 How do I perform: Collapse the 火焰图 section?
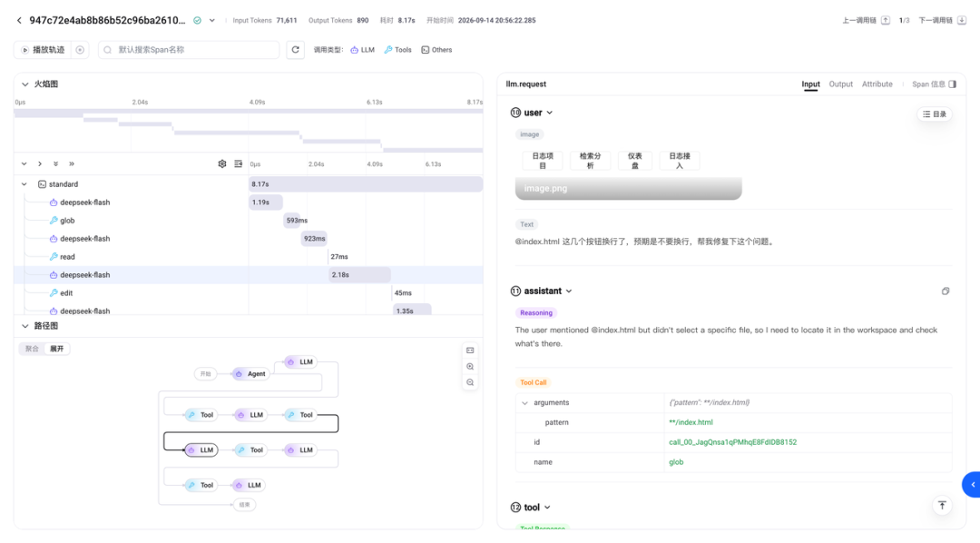pyautogui.click(x=25, y=84)
